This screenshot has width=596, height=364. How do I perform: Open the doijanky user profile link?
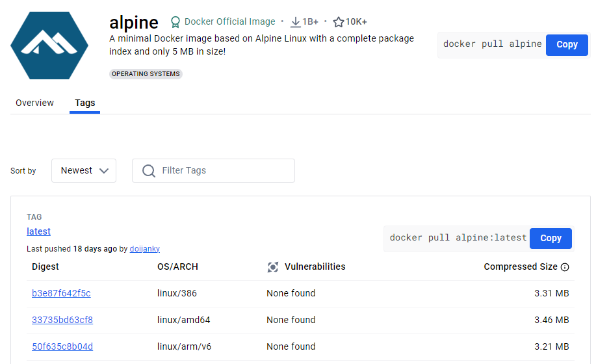[x=144, y=249]
